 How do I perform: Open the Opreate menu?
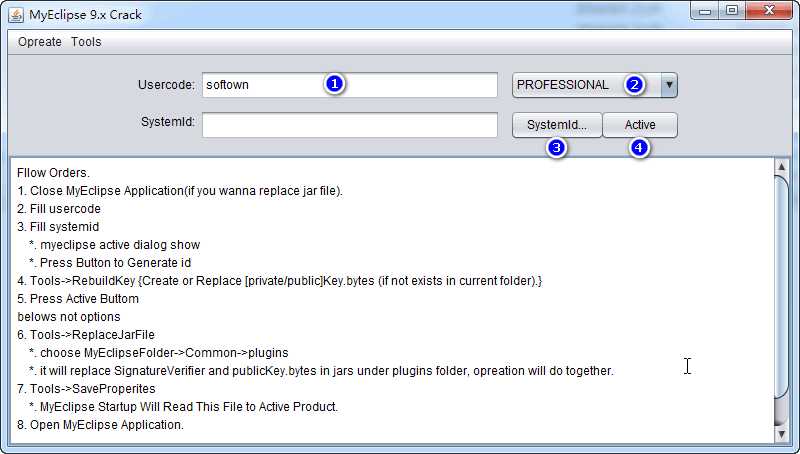[x=40, y=42]
